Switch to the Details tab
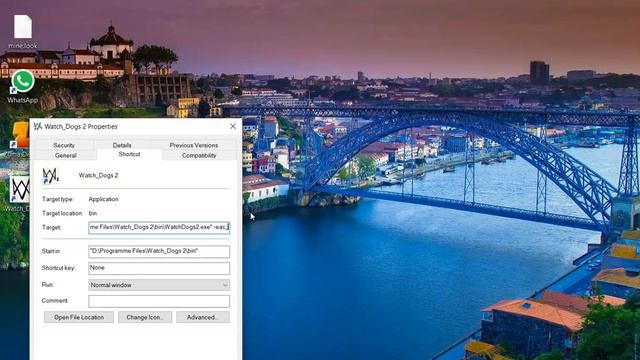 click(x=122, y=145)
